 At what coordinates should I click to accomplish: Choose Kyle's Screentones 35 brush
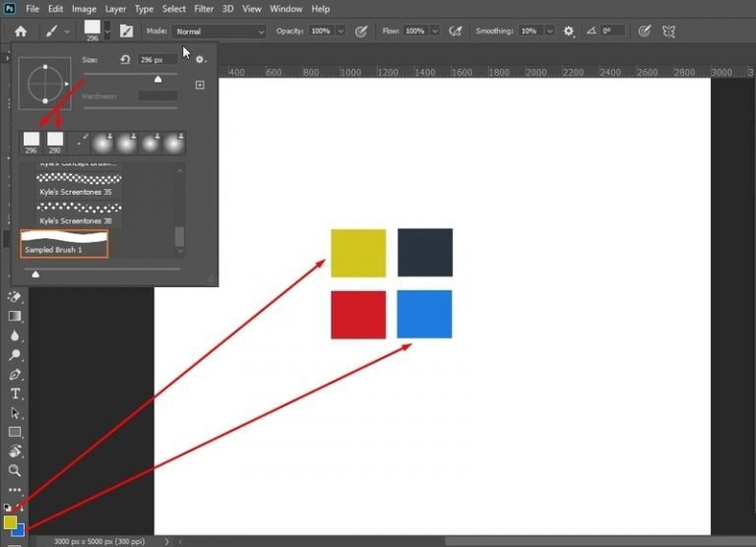click(79, 185)
